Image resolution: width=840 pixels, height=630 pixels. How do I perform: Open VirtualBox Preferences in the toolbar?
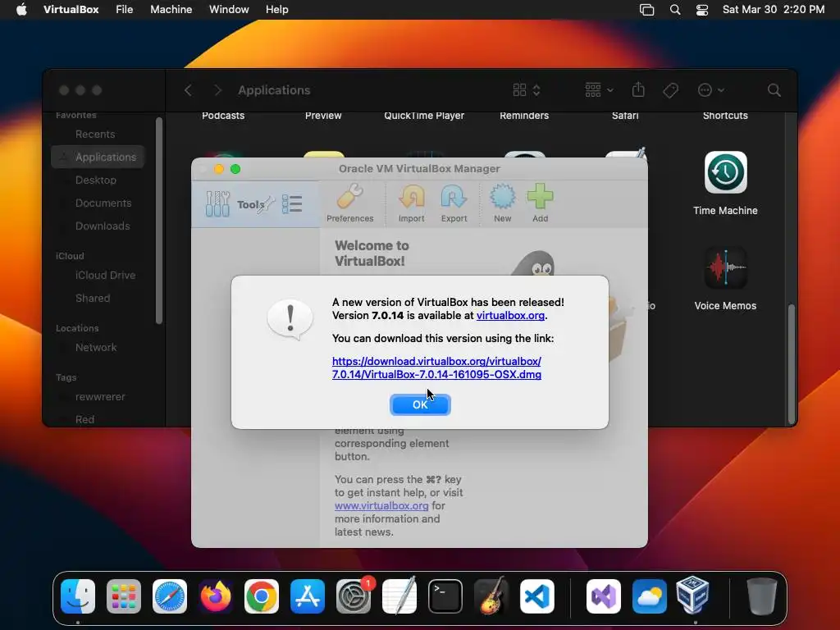(x=349, y=203)
